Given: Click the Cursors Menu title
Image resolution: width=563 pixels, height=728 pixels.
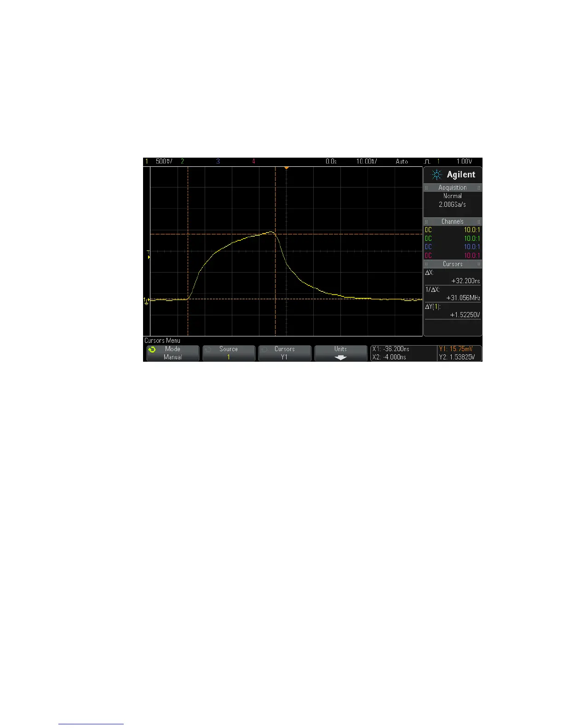Looking at the screenshot, I should [162, 341].
